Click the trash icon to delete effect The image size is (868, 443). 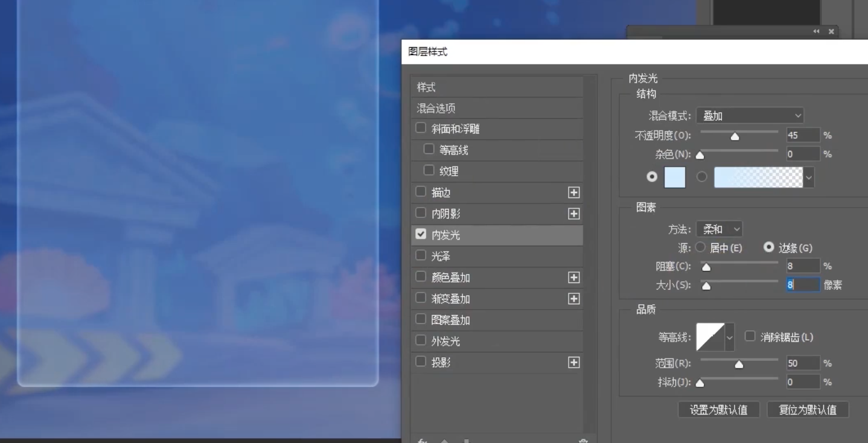pyautogui.click(x=582, y=441)
